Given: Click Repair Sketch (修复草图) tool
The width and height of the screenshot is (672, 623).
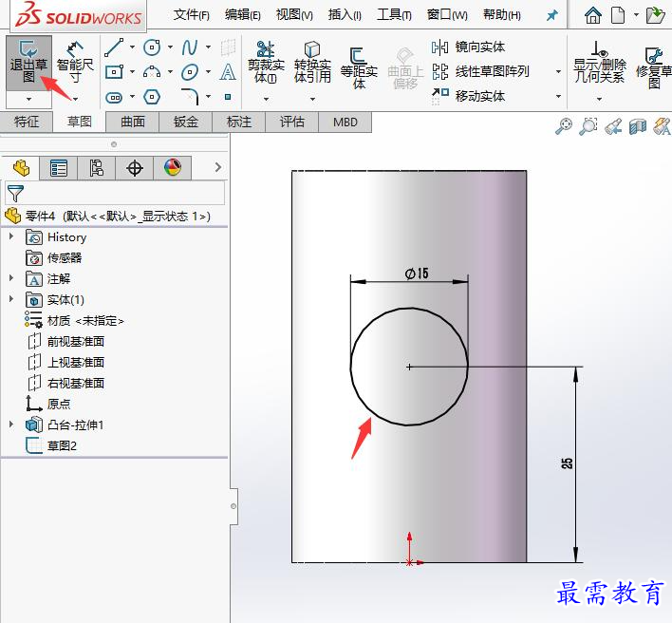Looking at the screenshot, I should 654,67.
